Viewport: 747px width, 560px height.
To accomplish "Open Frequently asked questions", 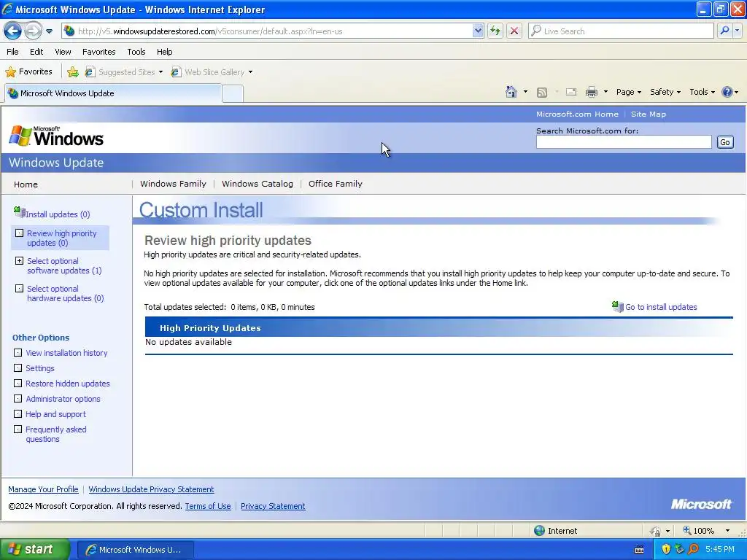I will pyautogui.click(x=55, y=434).
